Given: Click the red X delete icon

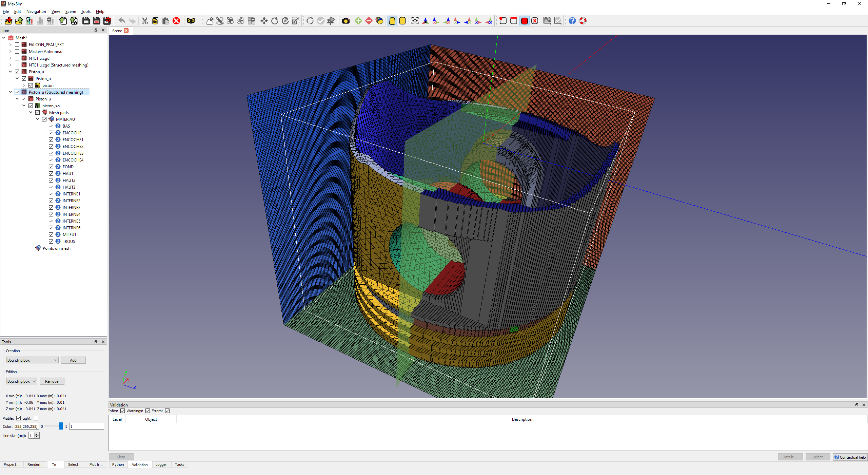Looking at the screenshot, I should tap(176, 21).
